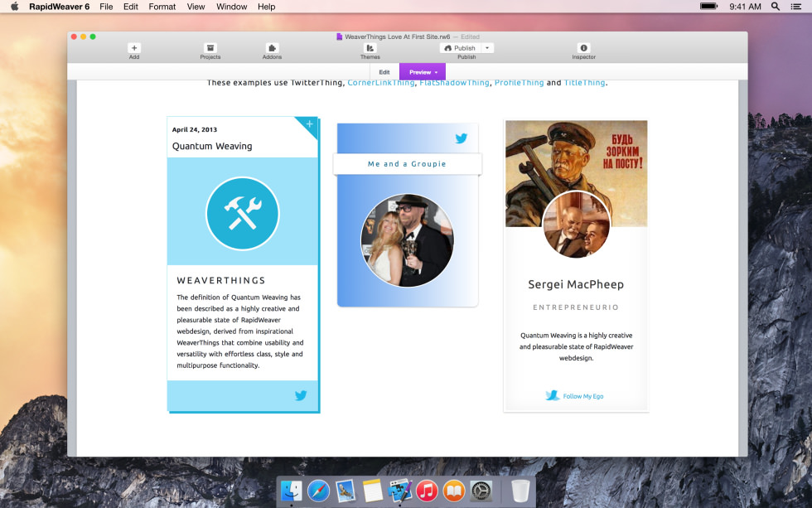The image size is (812, 508).
Task: Open the Inspector info icon
Action: [583, 48]
